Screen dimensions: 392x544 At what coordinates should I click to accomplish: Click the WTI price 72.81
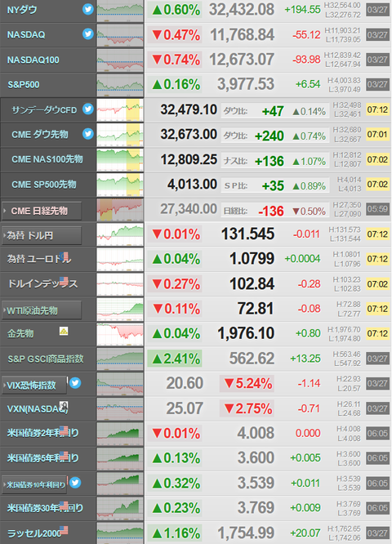pos(256,309)
